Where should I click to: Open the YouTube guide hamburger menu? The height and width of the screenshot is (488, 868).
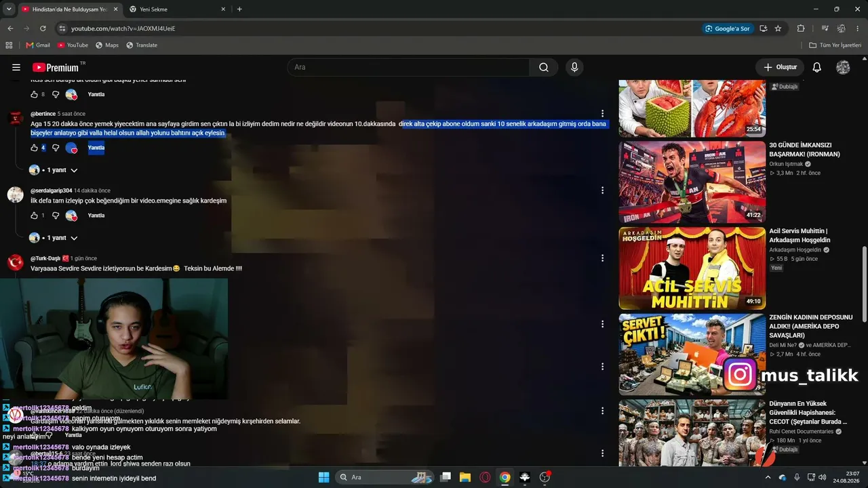click(16, 67)
